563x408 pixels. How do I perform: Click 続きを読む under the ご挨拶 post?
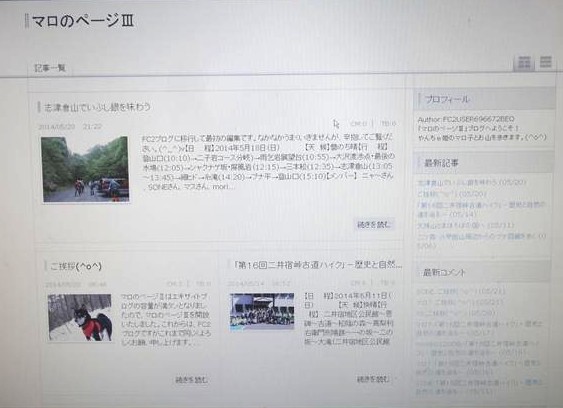point(191,380)
